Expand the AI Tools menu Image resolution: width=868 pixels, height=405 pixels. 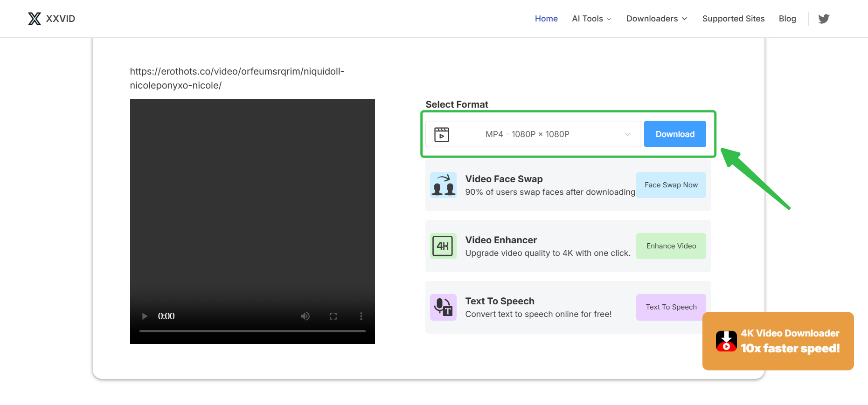591,19
